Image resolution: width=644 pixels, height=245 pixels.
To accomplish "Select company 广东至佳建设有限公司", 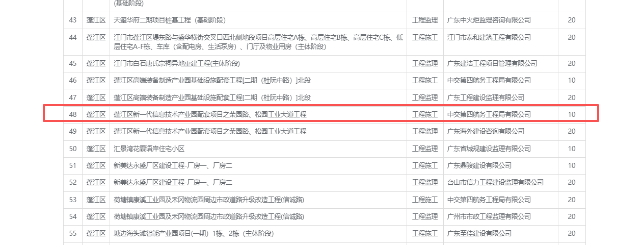I will 479,234.
